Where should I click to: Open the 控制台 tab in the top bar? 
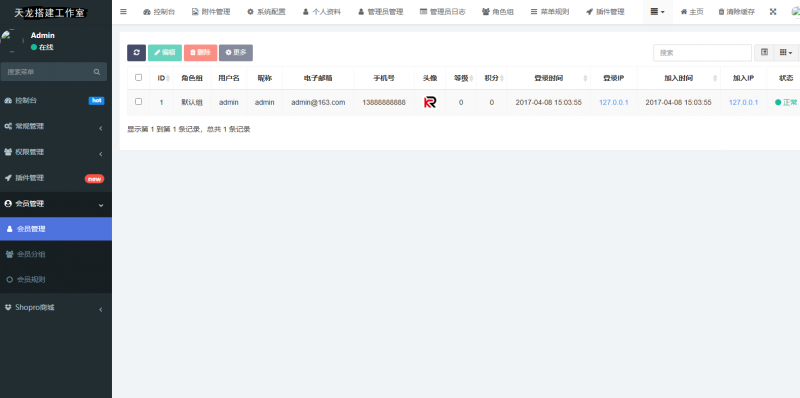[159, 12]
